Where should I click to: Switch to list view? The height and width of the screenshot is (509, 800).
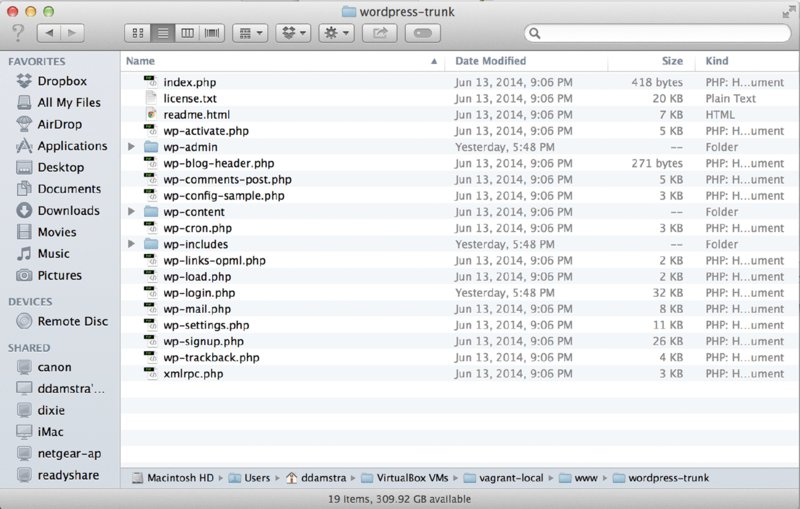pos(162,33)
